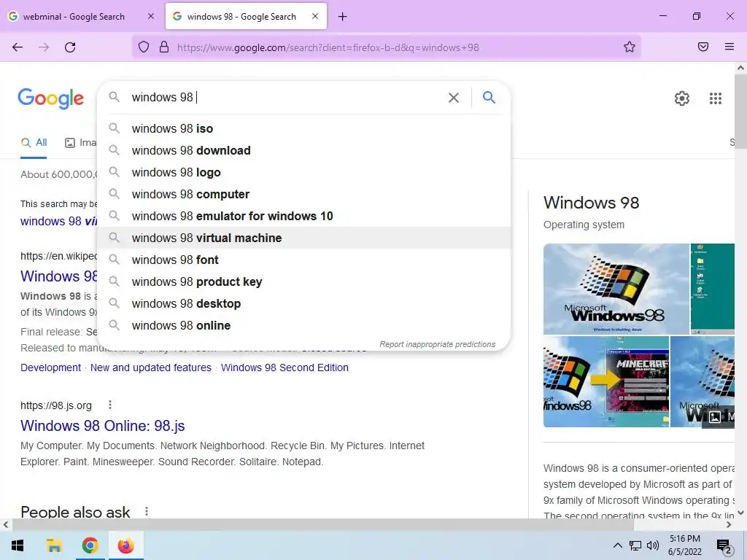Viewport: 747px width, 560px height.
Task: Choose suggestion windows 98 desktop
Action: (x=303, y=304)
